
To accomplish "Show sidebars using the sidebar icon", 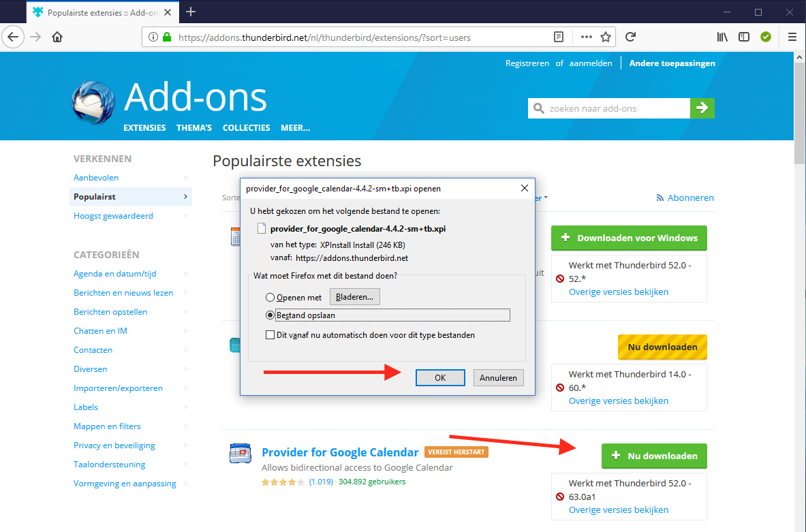I will point(744,37).
